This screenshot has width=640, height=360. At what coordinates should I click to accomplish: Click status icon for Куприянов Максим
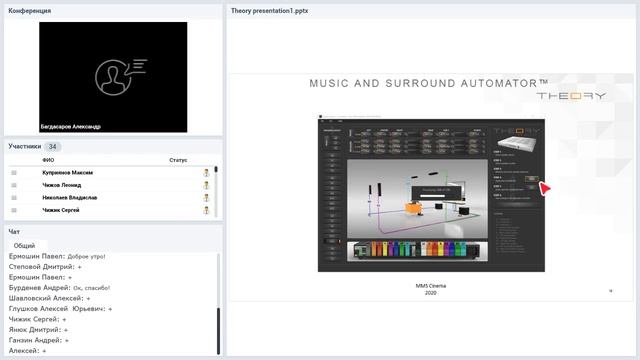click(207, 173)
